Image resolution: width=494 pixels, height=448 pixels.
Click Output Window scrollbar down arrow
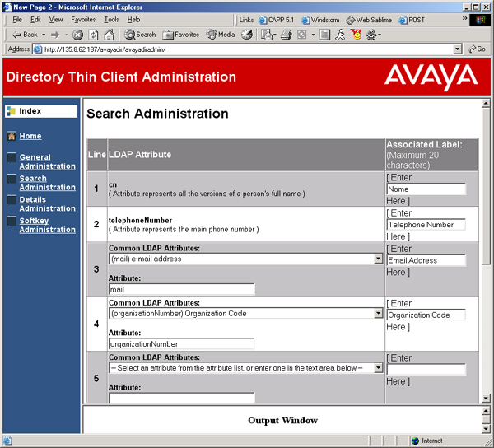pos(486,429)
